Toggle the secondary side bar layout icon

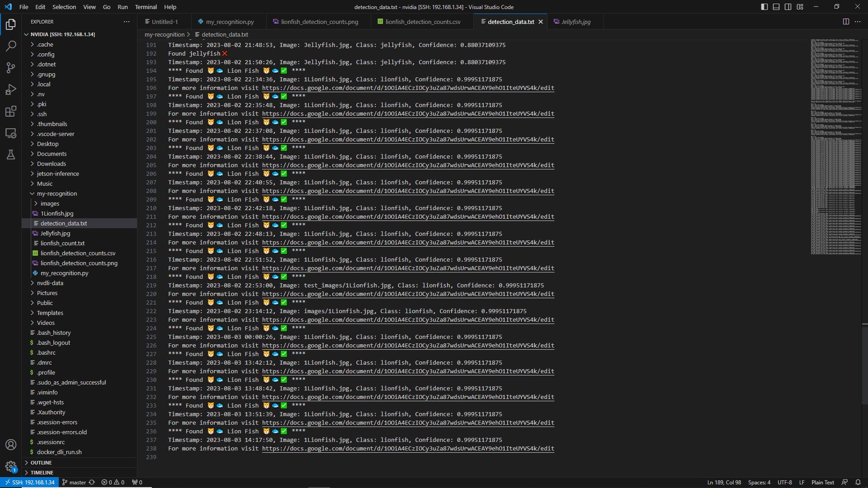tap(788, 7)
